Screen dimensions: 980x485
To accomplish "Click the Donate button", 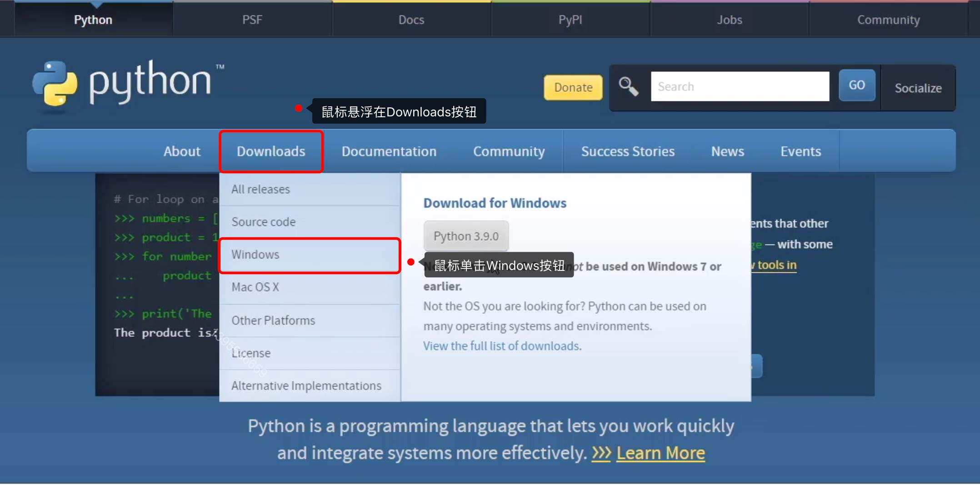I will (573, 87).
